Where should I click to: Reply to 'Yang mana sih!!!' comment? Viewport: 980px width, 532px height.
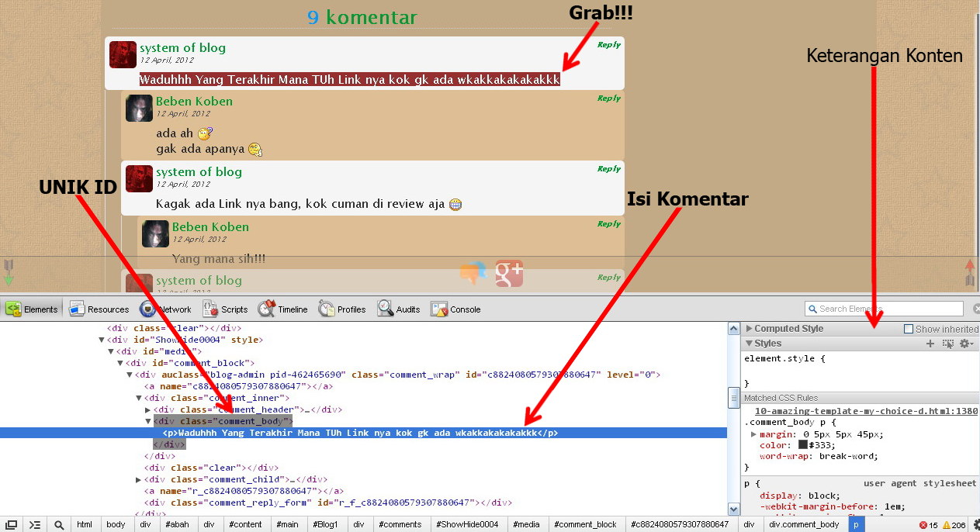click(609, 224)
